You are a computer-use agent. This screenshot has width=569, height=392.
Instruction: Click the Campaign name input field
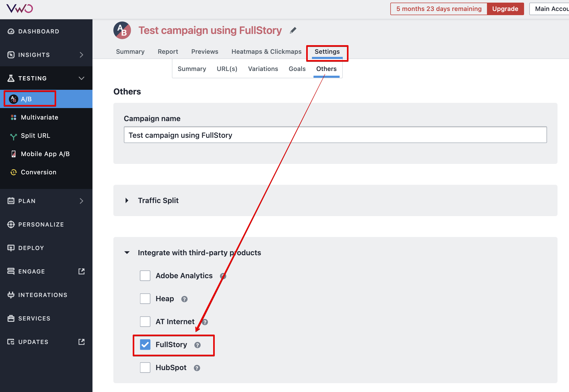pyautogui.click(x=335, y=135)
